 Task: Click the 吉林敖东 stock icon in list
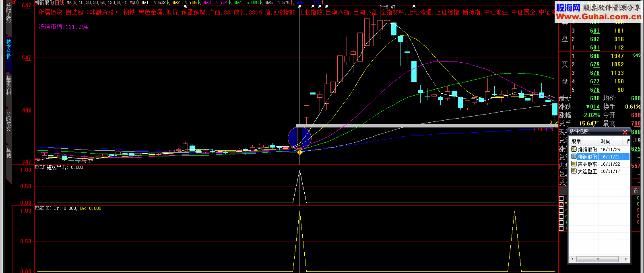coord(574,164)
